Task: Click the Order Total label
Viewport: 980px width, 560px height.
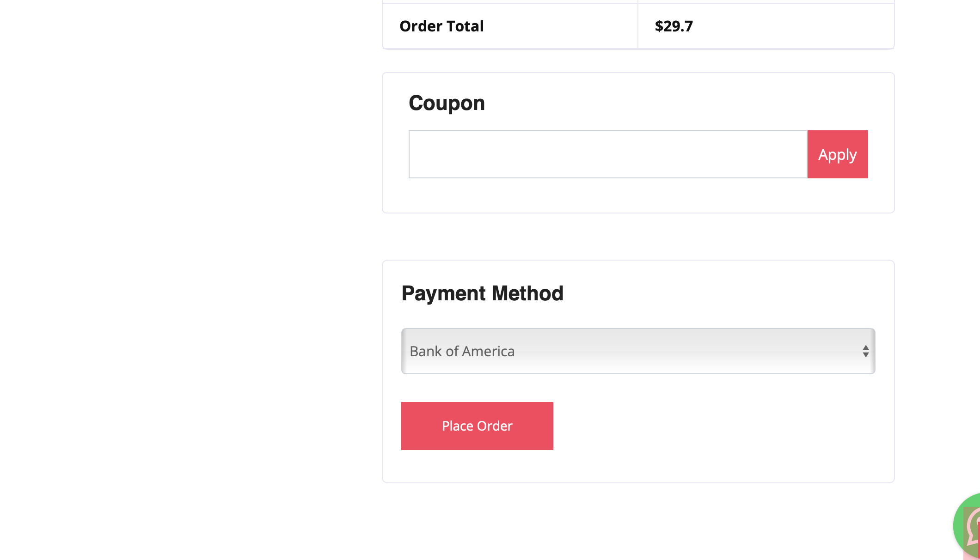Action: pyautogui.click(x=441, y=26)
